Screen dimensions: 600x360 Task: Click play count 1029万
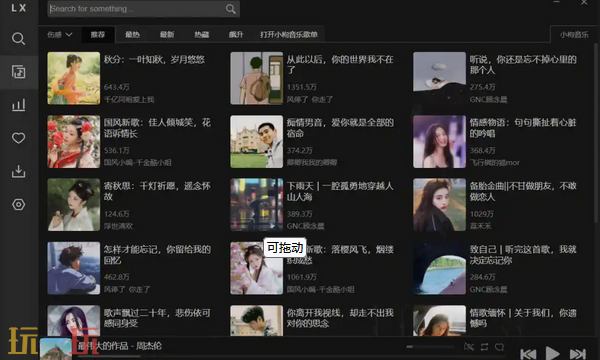482,214
